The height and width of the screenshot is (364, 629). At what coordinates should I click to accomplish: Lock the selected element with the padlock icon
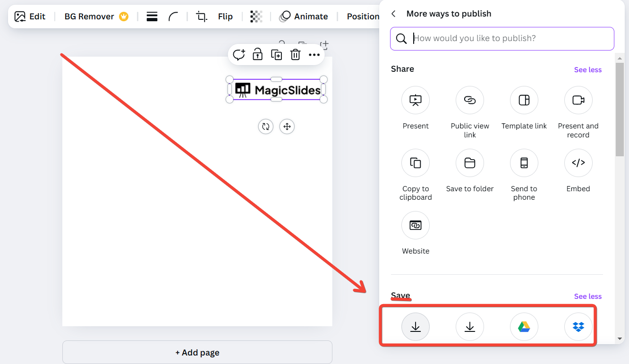click(x=257, y=55)
